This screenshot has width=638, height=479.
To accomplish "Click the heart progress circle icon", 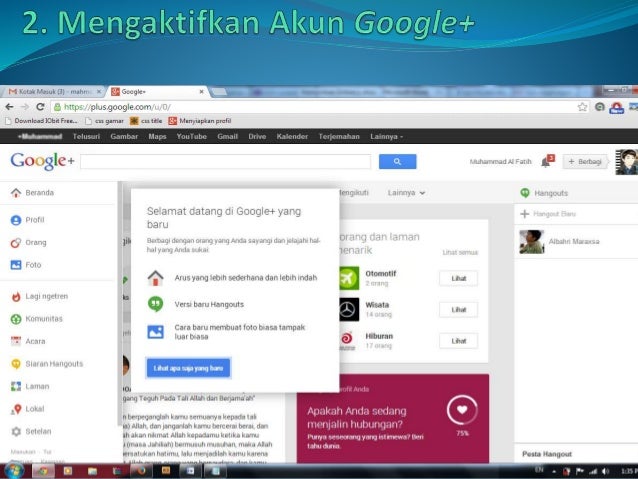I will point(462,410).
